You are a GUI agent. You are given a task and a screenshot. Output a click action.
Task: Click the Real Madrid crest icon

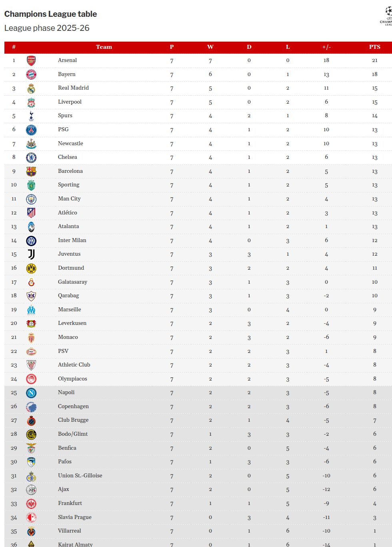pyautogui.click(x=31, y=88)
